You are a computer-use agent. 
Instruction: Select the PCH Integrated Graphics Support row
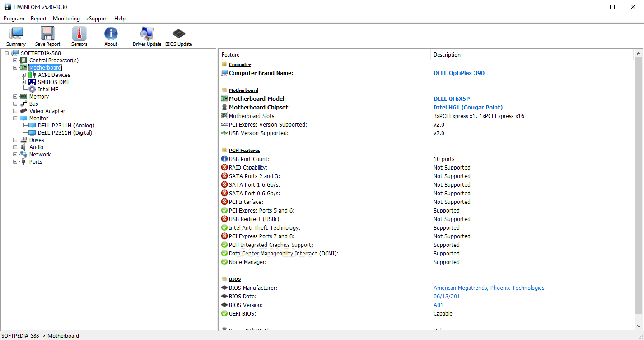[427, 245]
